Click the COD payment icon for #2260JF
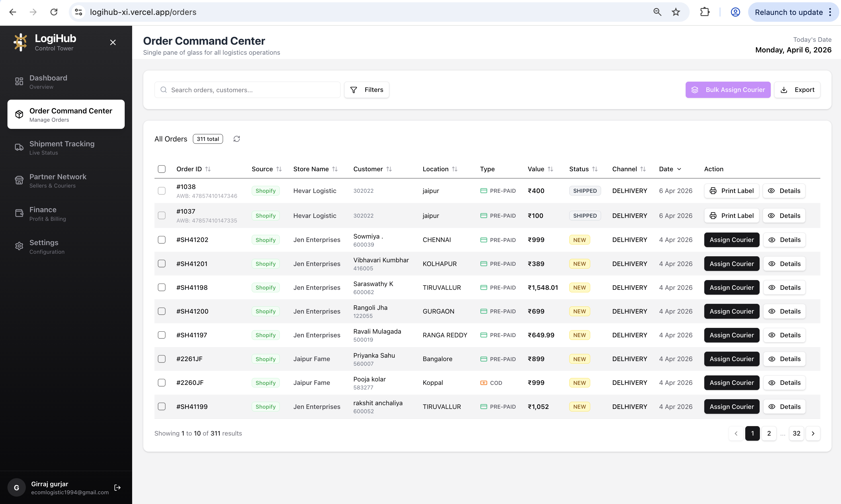Screen dimensions: 841x504 pos(483,383)
